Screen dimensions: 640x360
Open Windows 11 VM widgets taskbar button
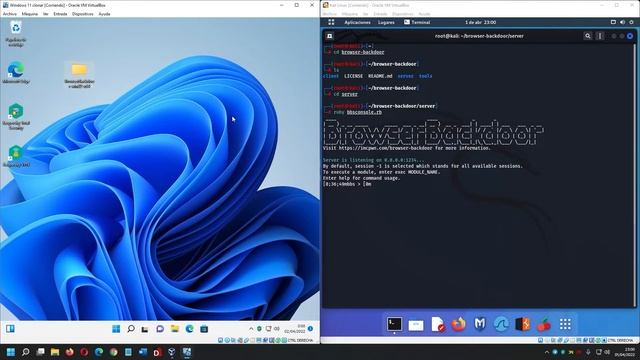[x=10, y=329]
